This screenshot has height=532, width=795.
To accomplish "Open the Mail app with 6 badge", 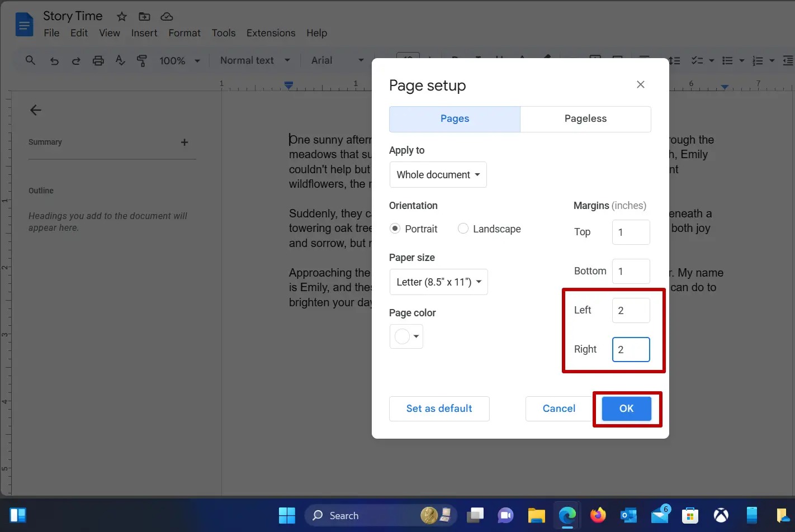I will coord(660,515).
